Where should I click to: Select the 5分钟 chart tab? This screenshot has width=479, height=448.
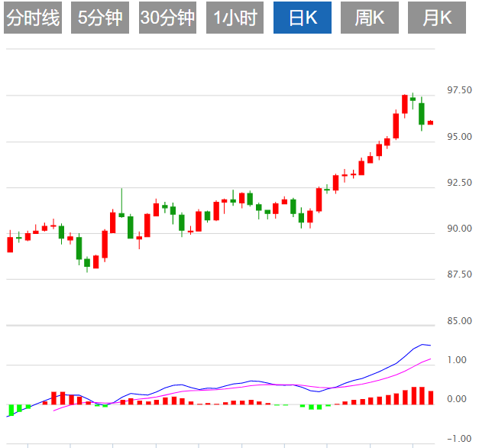pyautogui.click(x=100, y=18)
